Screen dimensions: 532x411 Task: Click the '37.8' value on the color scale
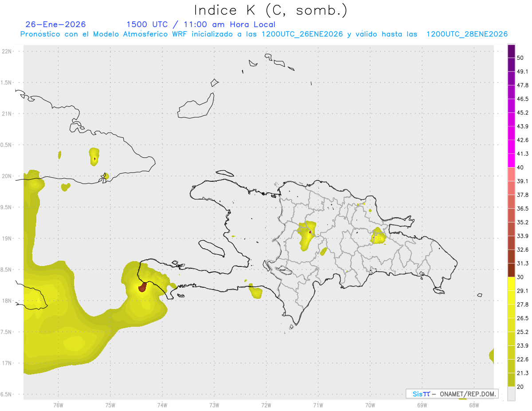point(523,195)
